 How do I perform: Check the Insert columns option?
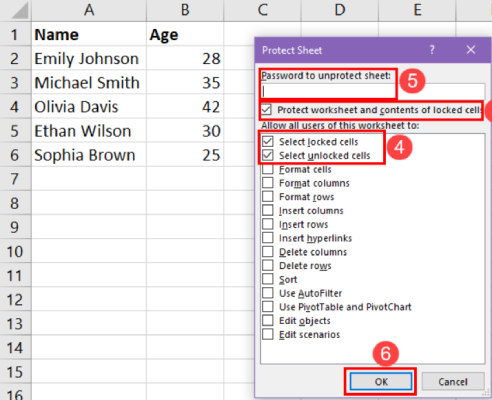[268, 211]
